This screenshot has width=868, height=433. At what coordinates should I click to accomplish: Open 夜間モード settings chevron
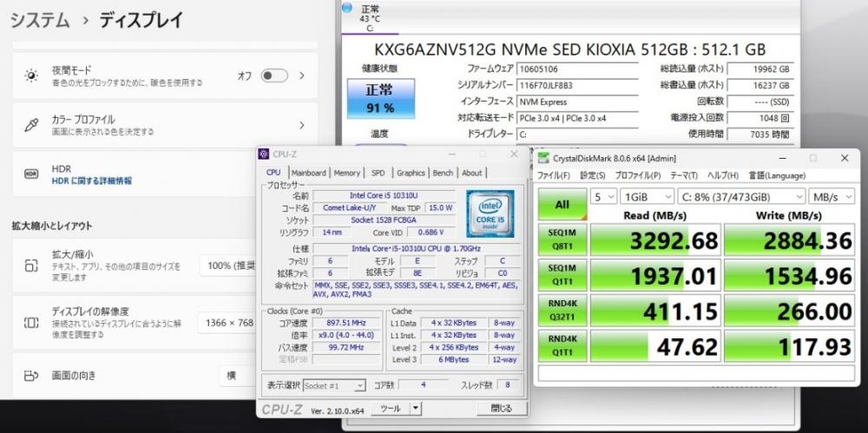(302, 75)
